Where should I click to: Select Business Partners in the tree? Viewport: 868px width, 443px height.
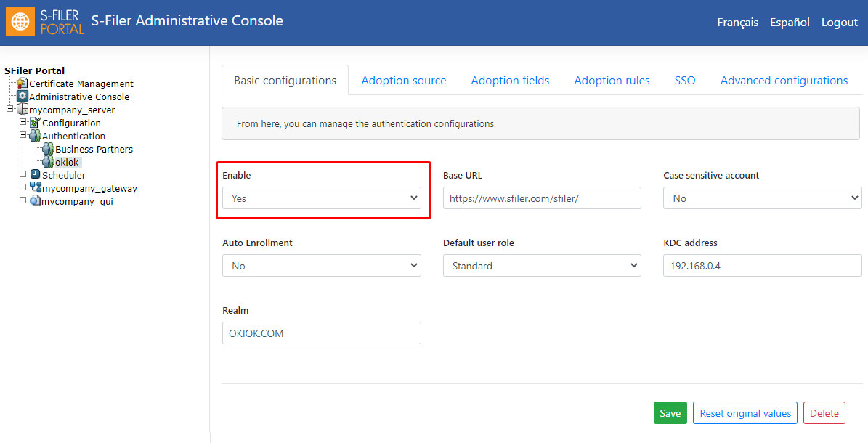pos(94,149)
